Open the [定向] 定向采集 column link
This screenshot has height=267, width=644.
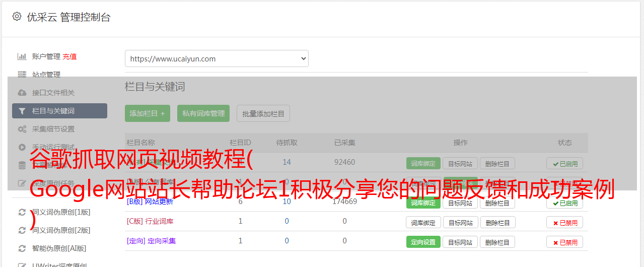[151, 241]
